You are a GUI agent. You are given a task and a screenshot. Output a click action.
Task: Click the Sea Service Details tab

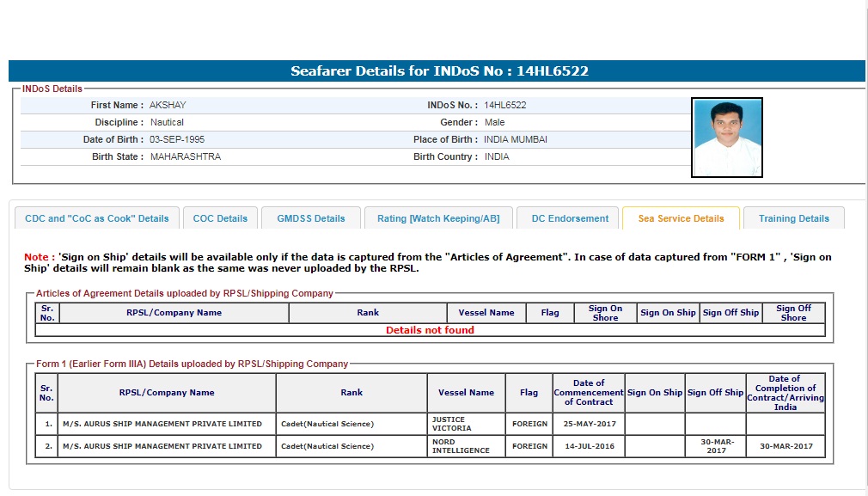[681, 218]
